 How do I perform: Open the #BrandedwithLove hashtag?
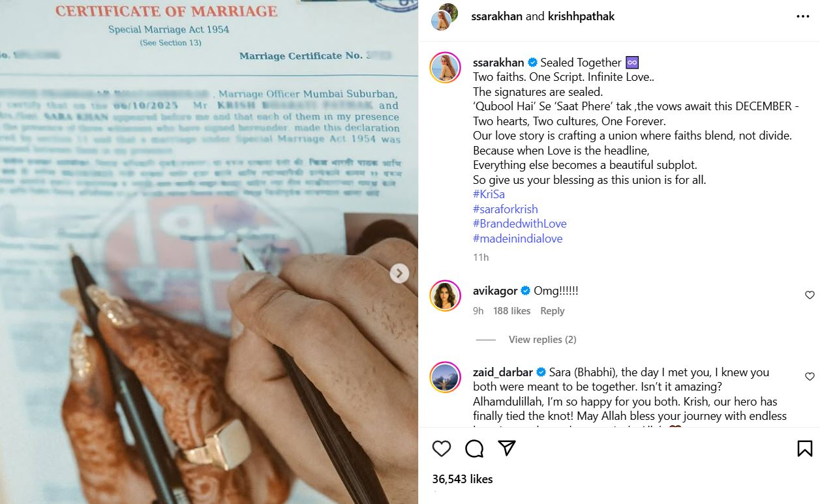(519, 224)
